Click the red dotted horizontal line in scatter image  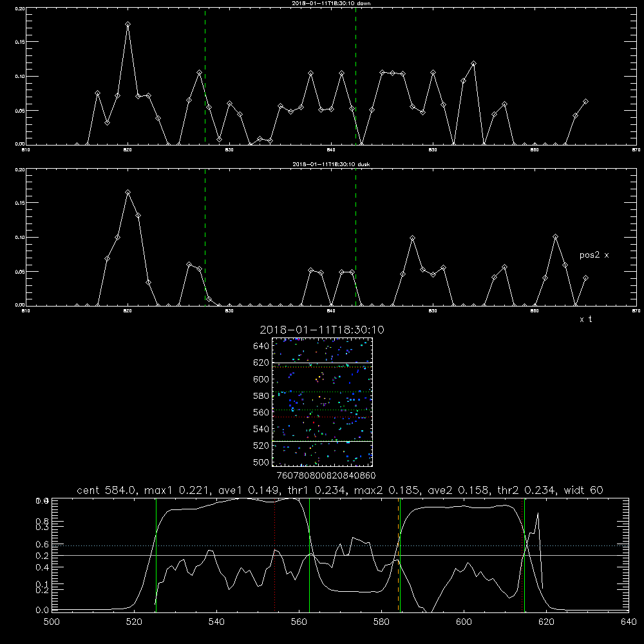[x=323, y=417]
